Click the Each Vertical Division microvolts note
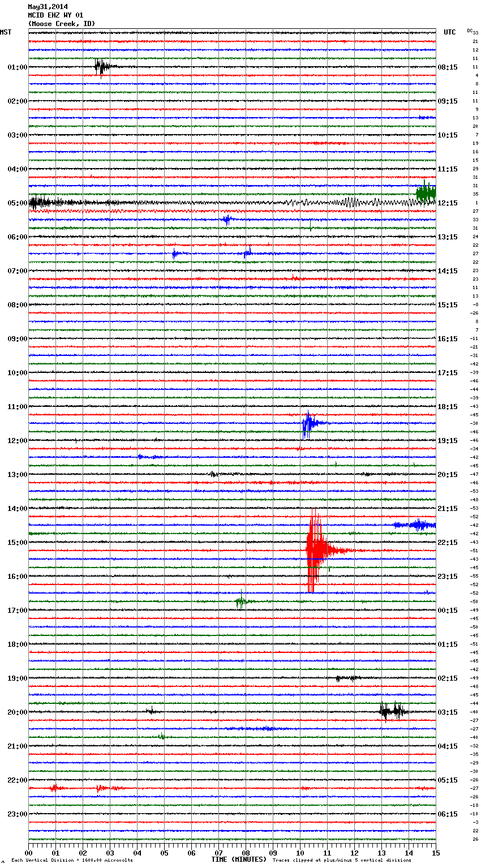This screenshot has height=868, width=481. 72,860
